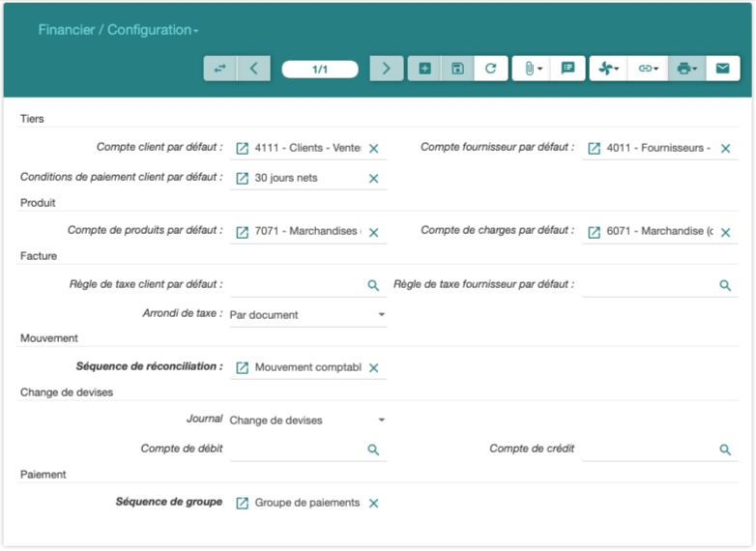The image size is (756, 551).
Task: Search Règle de taxe fournisseur par défaut
Action: (x=726, y=285)
